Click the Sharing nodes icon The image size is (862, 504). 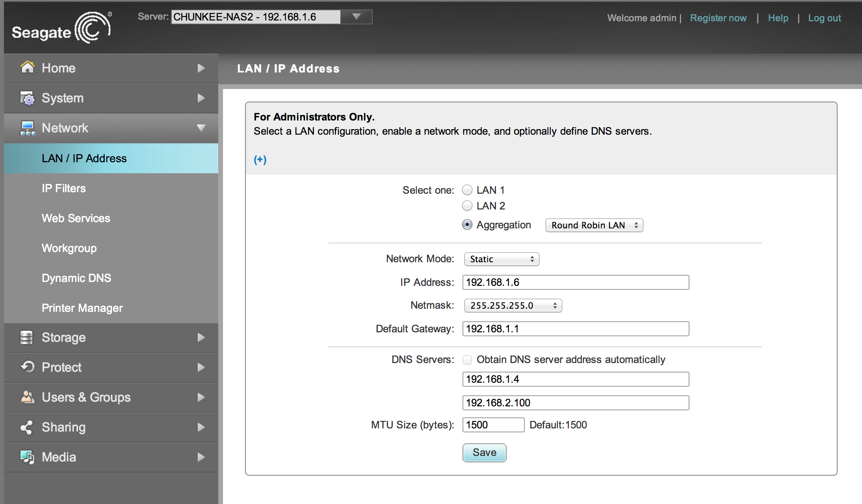(x=26, y=427)
